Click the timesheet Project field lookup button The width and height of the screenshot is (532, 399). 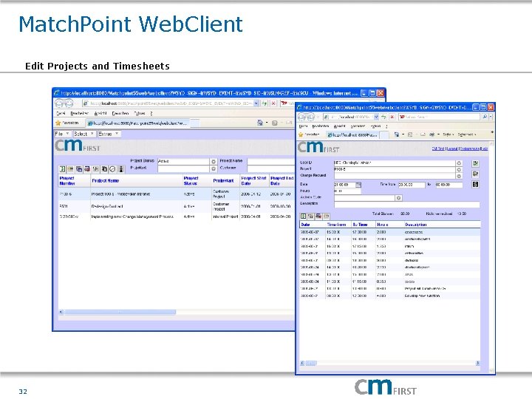point(459,169)
